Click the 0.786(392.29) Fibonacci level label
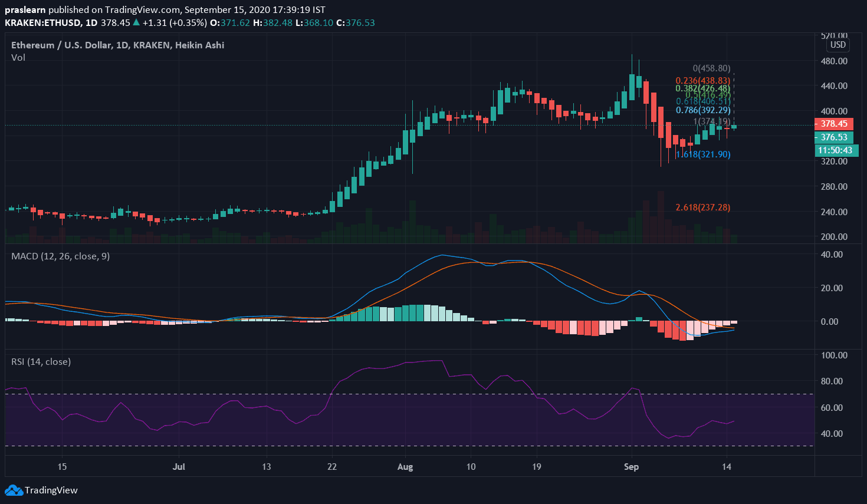The width and height of the screenshot is (867, 504). pos(703,110)
